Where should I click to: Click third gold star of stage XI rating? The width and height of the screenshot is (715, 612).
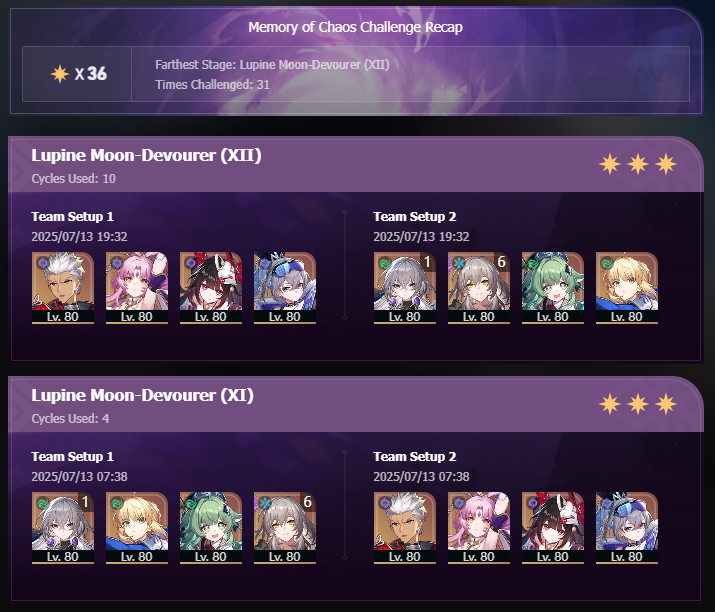[666, 404]
